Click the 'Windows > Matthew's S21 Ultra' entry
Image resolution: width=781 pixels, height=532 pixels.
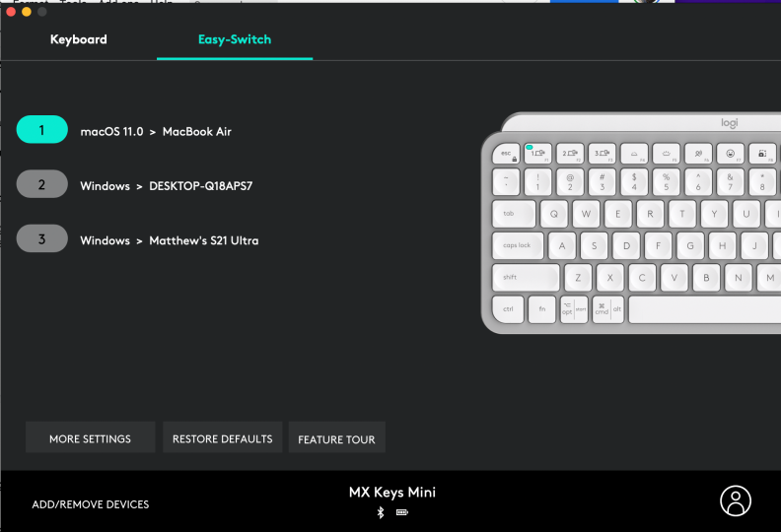pyautogui.click(x=170, y=240)
